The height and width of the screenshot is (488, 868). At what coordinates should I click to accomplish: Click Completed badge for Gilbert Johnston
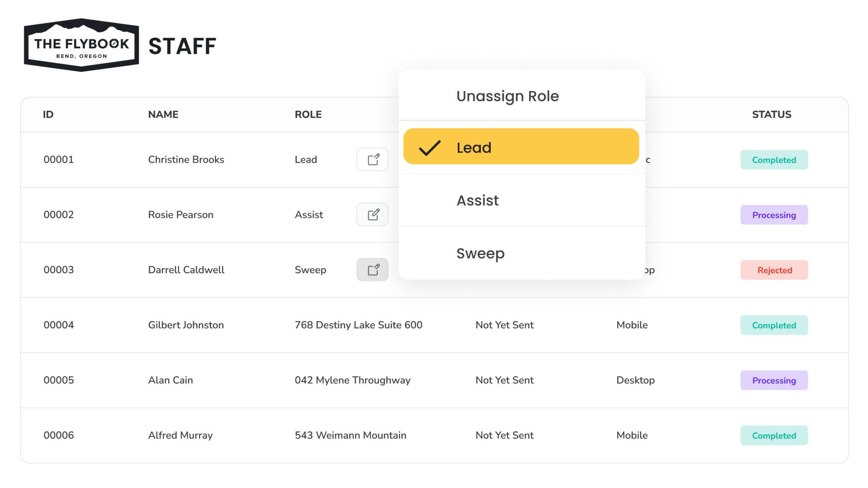tap(774, 325)
